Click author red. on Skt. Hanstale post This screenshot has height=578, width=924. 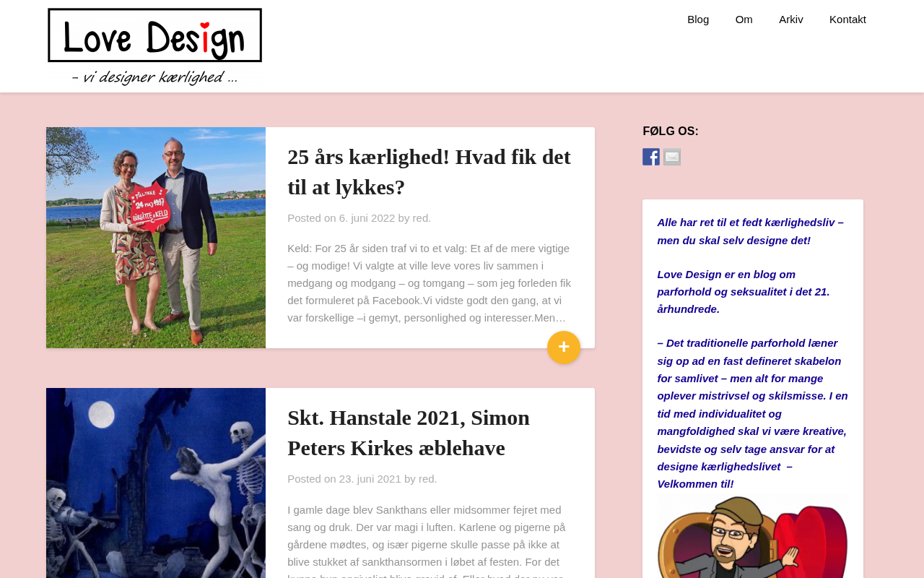coord(428,479)
